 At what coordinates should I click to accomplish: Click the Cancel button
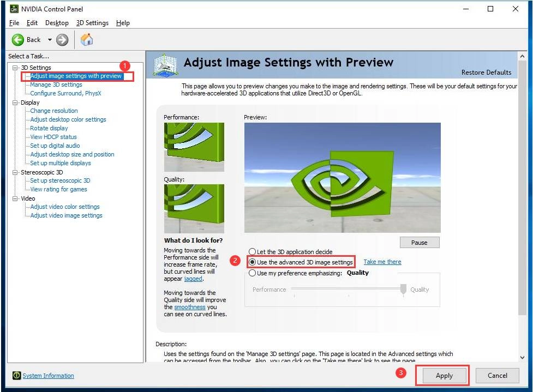(498, 375)
